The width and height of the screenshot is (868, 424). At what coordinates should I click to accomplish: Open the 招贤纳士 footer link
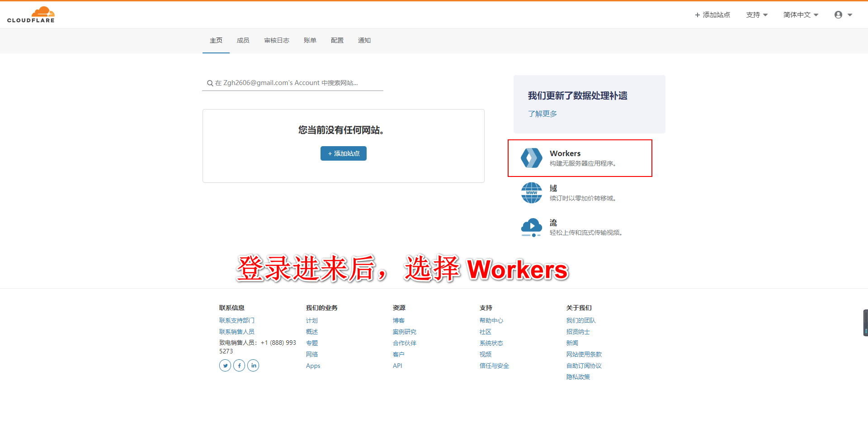coord(578,332)
